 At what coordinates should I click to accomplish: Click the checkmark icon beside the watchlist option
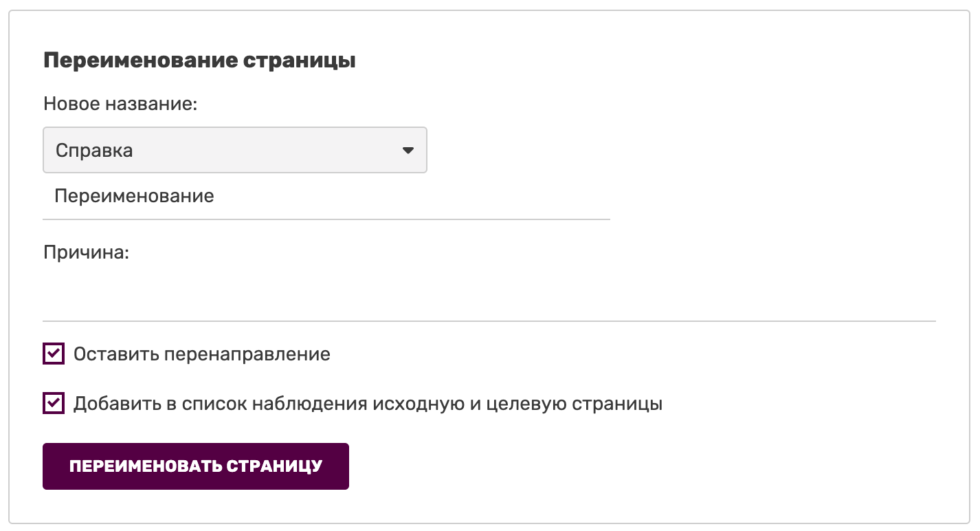tap(54, 404)
